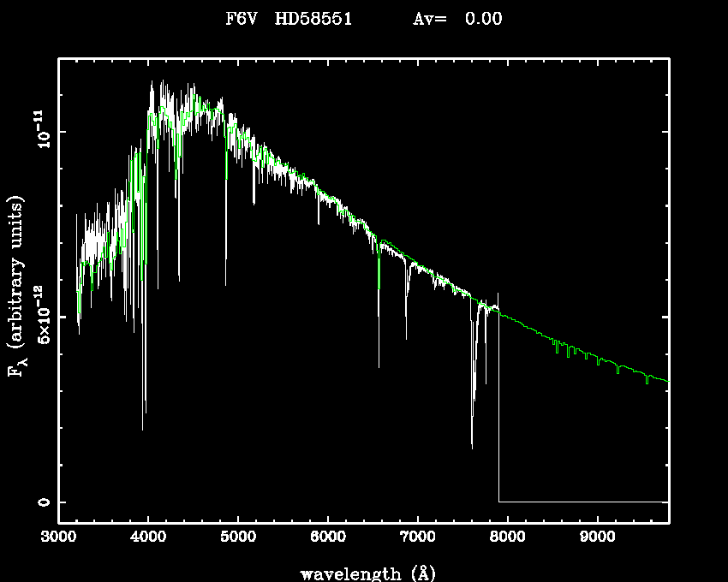Click the 4000 tick label on the x-axis
728x582 pixels.
click(x=148, y=537)
